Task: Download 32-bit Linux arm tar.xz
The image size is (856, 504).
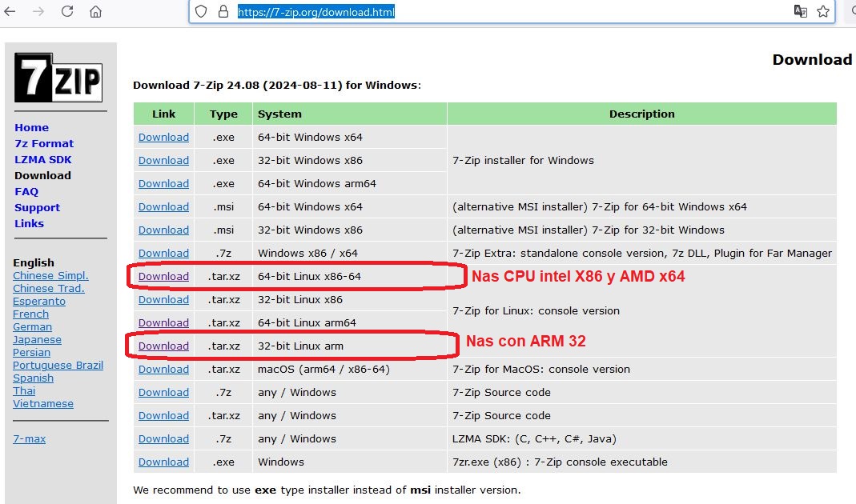Action: coord(163,346)
